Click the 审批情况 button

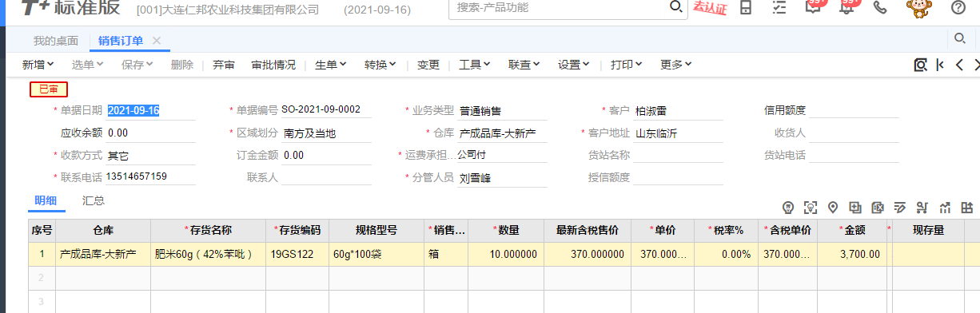[273, 65]
